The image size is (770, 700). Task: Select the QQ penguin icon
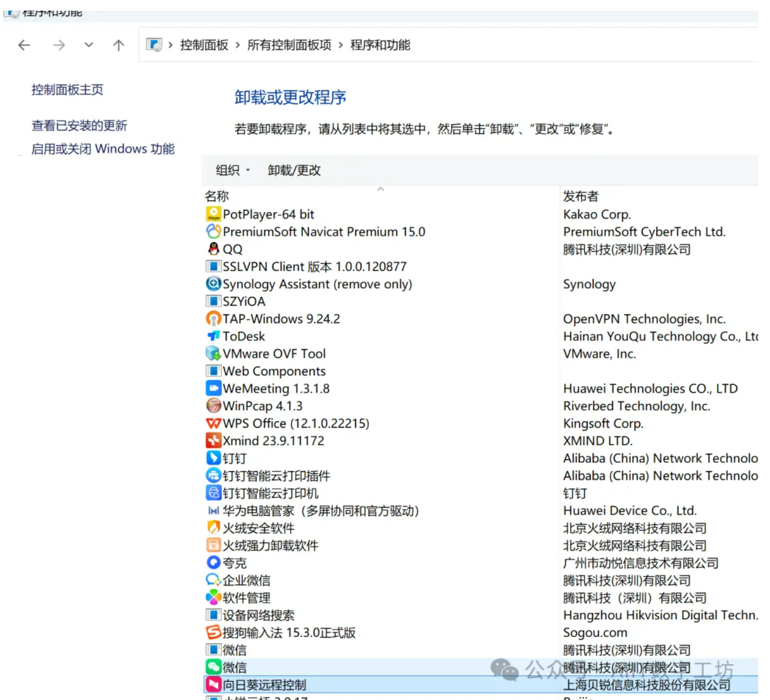coord(213,249)
